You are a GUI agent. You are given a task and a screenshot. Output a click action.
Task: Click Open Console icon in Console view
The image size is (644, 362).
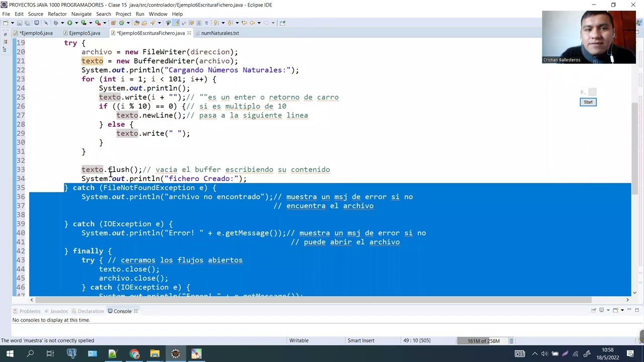click(x=615, y=310)
